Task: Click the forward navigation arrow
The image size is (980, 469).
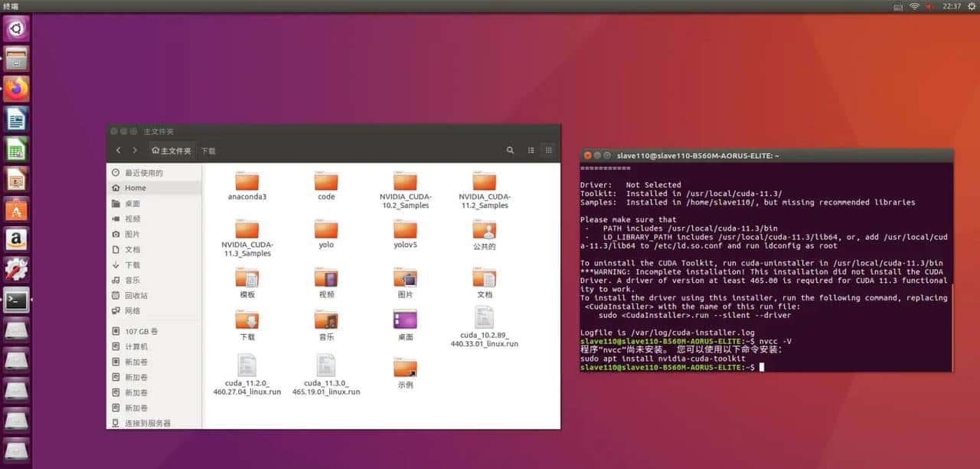Action: [135, 150]
